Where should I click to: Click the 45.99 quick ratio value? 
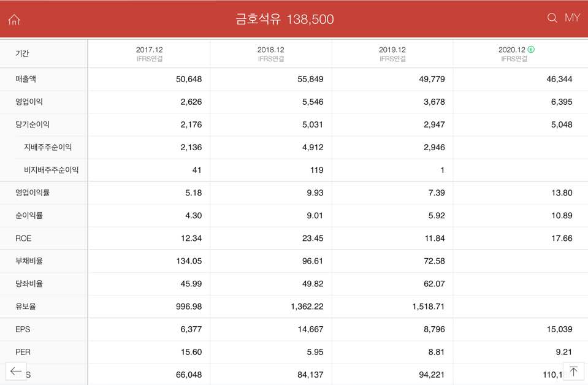pyautogui.click(x=191, y=284)
